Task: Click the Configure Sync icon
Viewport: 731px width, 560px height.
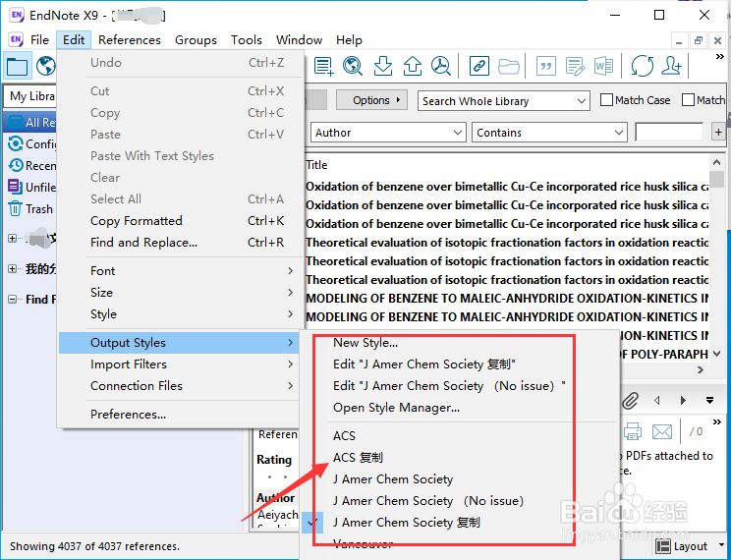Action: point(16,143)
